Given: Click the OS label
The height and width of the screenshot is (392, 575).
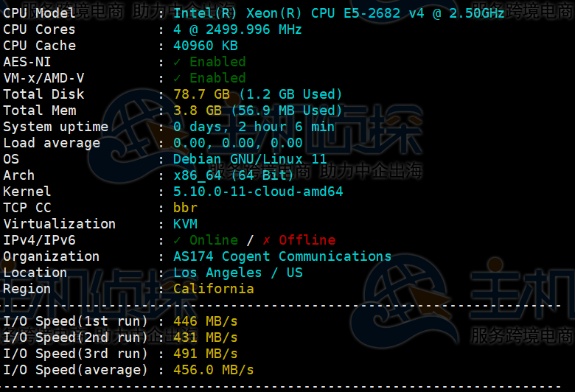Looking at the screenshot, I should [x=11, y=159].
